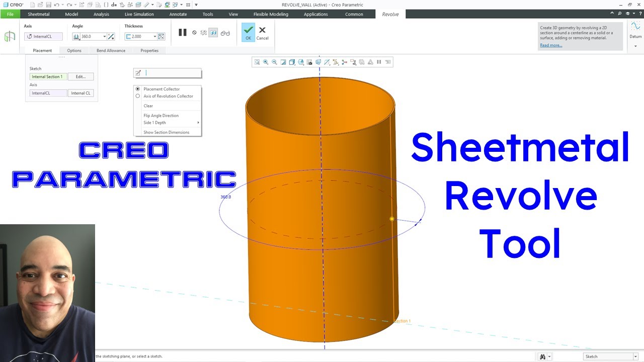Click flip angle direction icon next to Angle
Viewport: 644px width, 362px height.
tap(111, 36)
